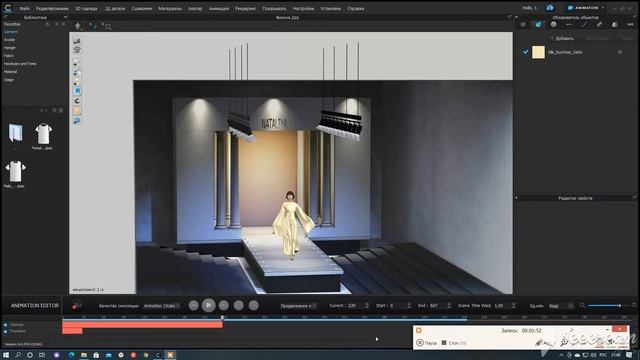Open the parent folder thumbnail in library
Image resolution: width=640 pixels, height=360 pixels.
click(x=16, y=133)
